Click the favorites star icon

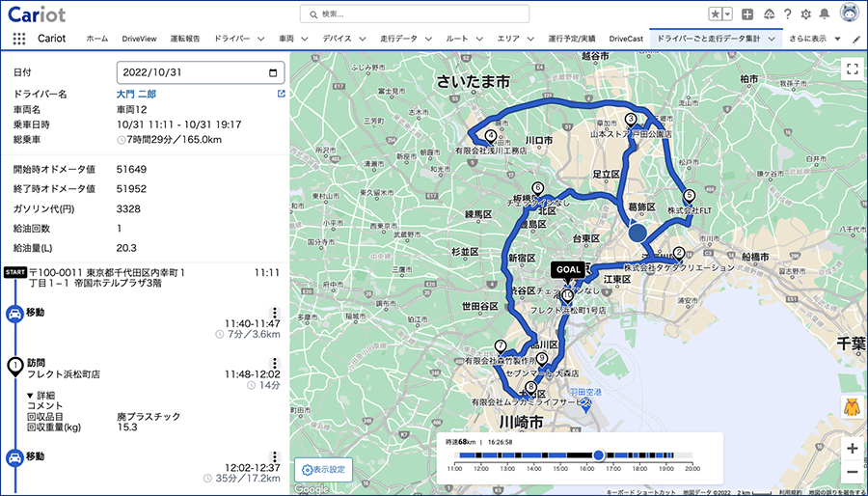[x=716, y=14]
